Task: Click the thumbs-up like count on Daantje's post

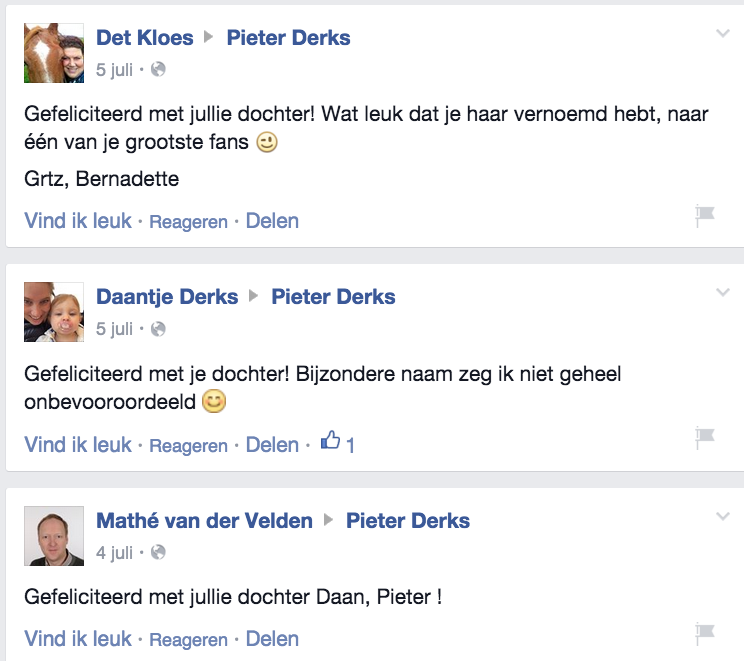Action: (x=338, y=444)
